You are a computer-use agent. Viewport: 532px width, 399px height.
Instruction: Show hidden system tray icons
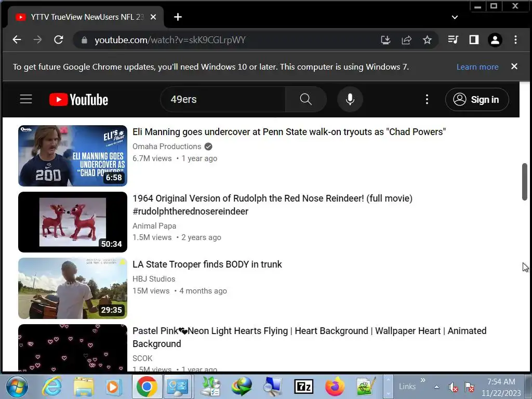[436, 387]
